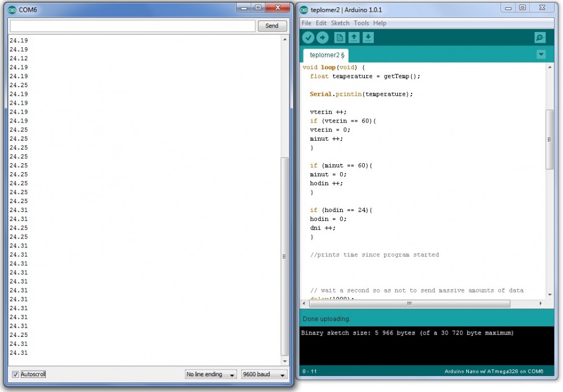Viewport: 563px width, 392px height.
Task: Click the Open sketch up-arrow icon
Action: [x=354, y=38]
